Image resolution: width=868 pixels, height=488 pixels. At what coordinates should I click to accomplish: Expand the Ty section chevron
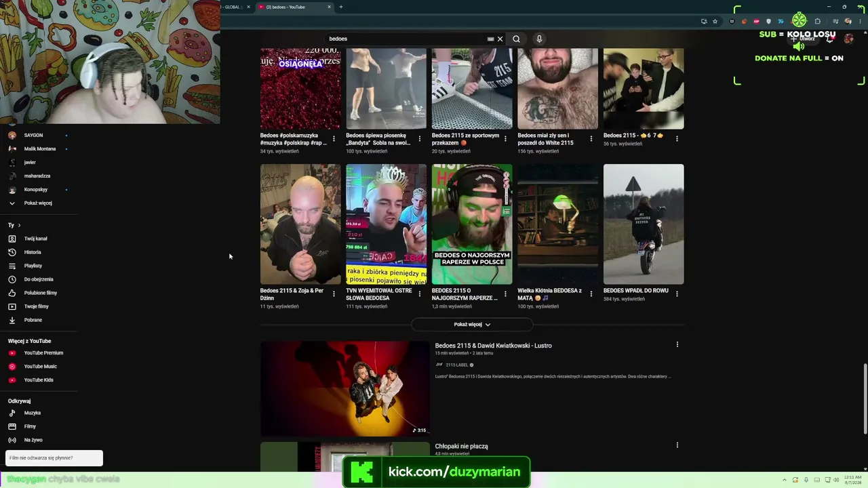point(19,225)
